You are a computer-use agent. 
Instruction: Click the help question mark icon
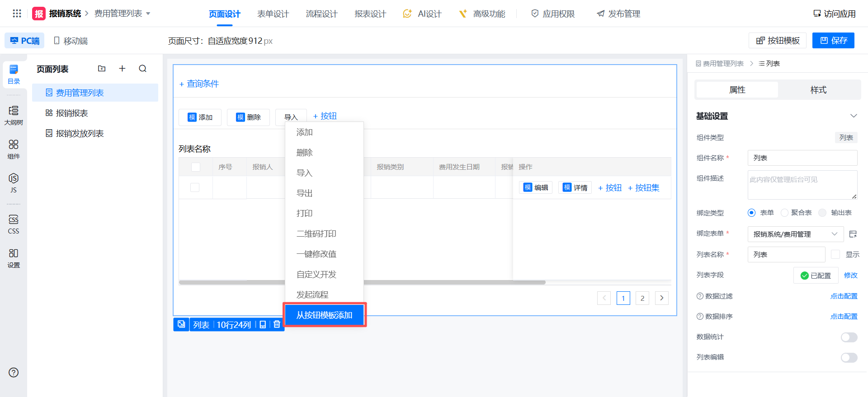(x=14, y=373)
